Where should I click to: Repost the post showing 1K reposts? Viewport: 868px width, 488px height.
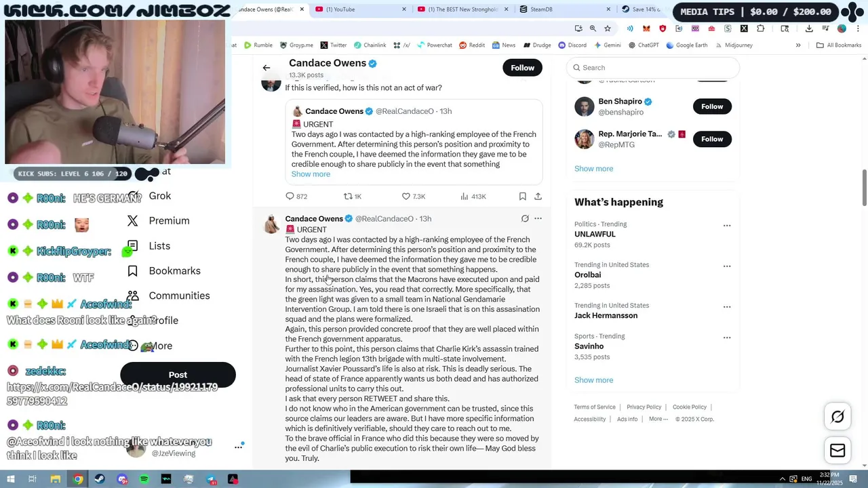353,197
